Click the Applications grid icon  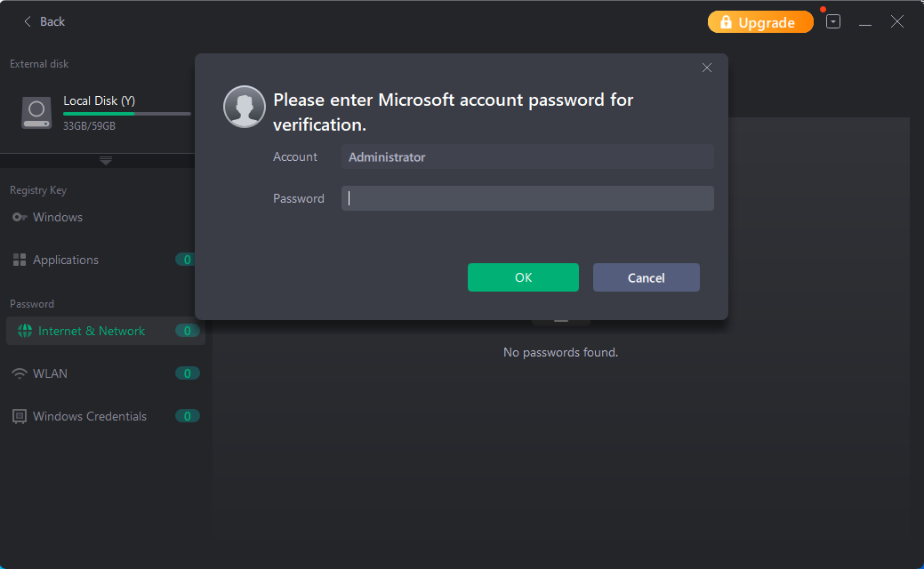point(20,260)
